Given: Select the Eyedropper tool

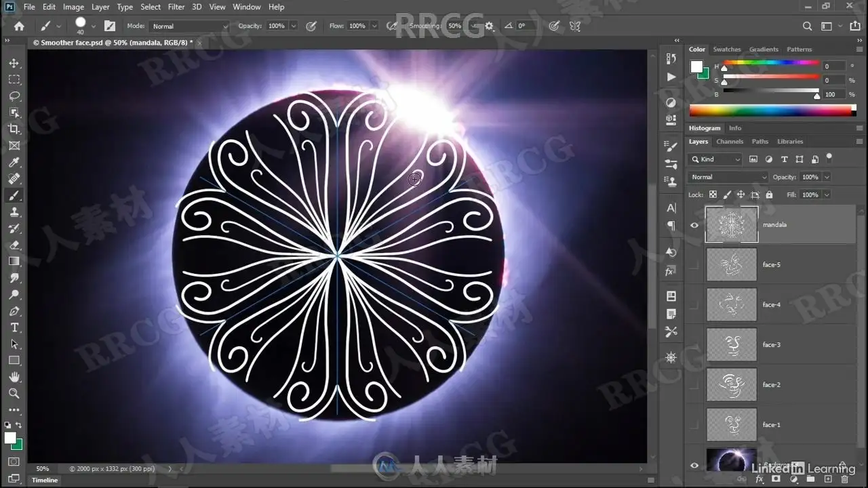Looking at the screenshot, I should pos(14,162).
